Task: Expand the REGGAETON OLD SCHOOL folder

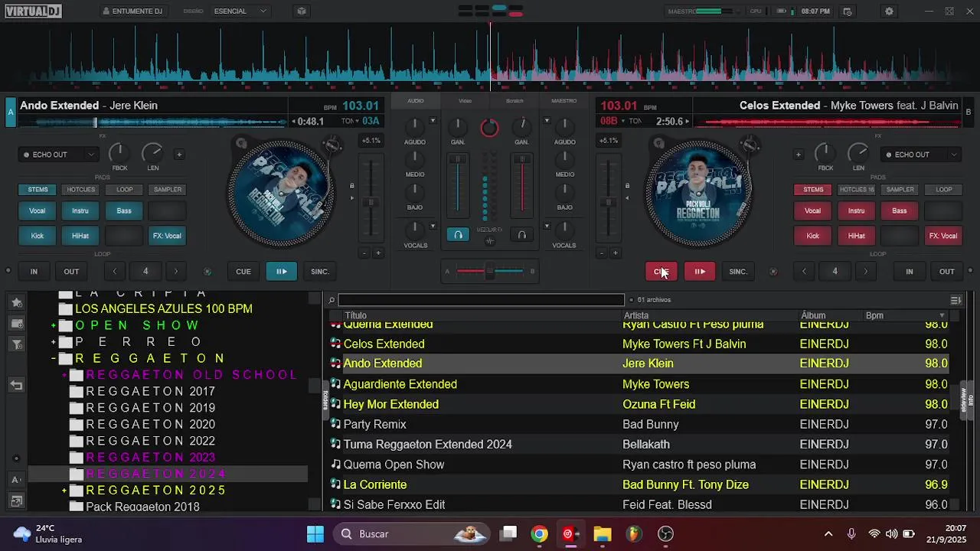Action: 64,376
